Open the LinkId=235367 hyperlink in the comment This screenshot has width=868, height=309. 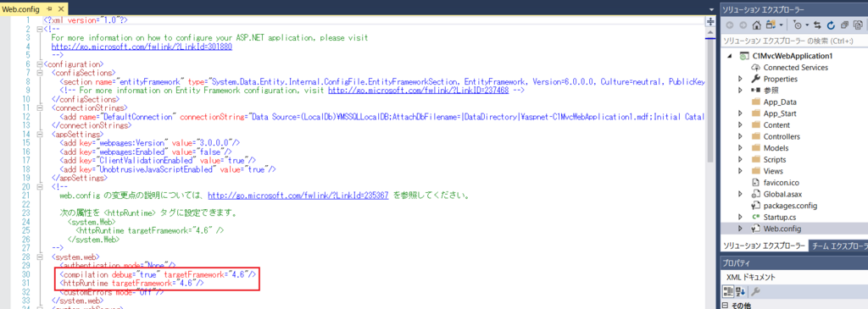click(x=298, y=196)
